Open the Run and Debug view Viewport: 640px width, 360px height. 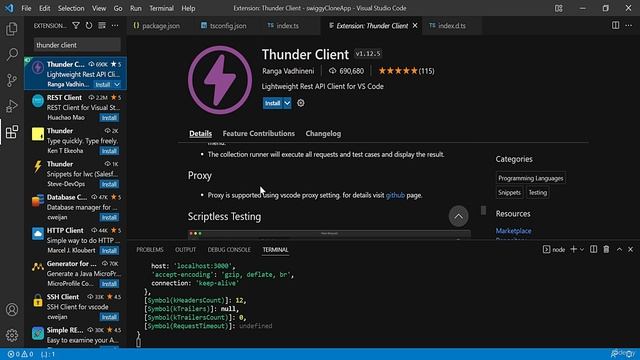12,106
